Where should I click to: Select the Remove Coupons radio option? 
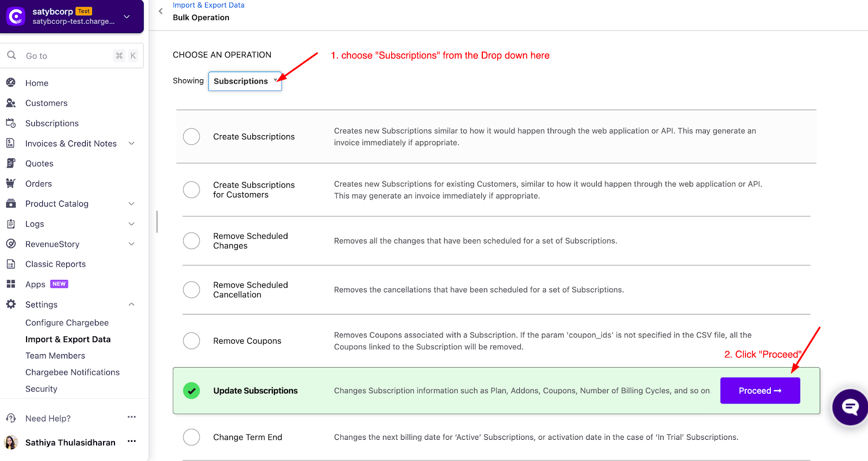(x=192, y=341)
